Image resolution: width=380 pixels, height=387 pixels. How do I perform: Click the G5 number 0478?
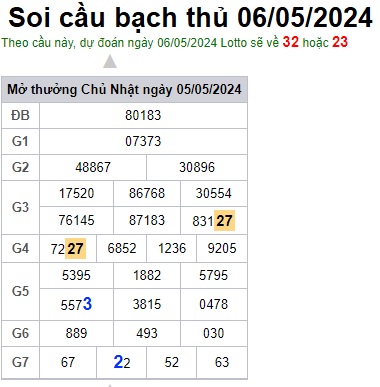coord(214,304)
